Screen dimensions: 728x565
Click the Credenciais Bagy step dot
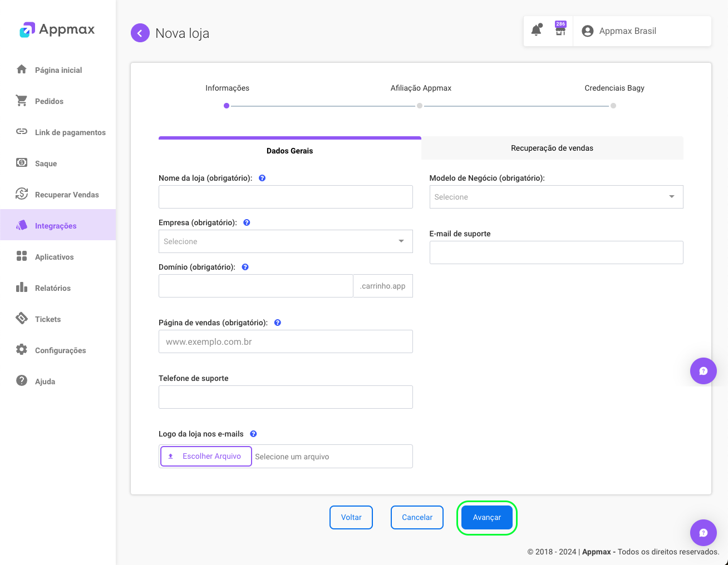(613, 105)
